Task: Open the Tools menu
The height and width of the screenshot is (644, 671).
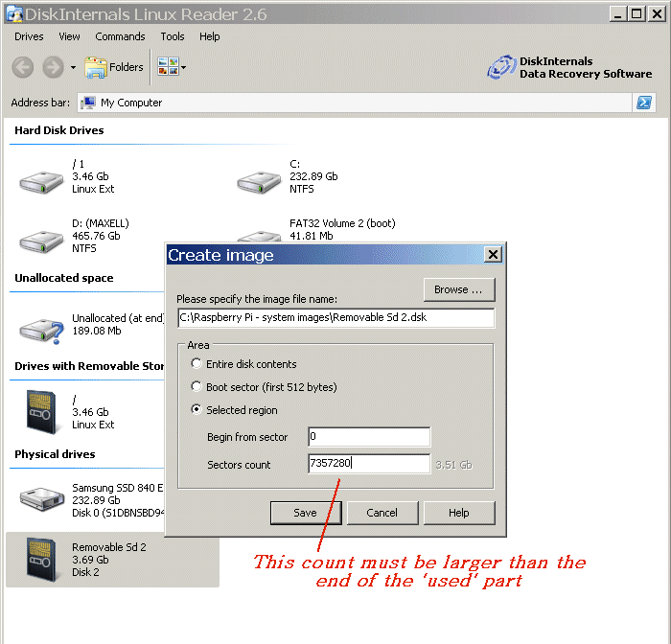Action: [173, 36]
